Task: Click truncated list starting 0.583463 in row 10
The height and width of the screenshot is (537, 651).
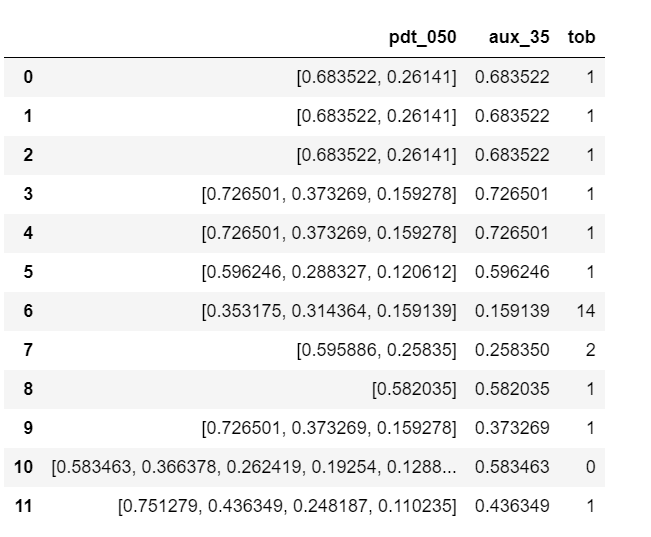Action: click(x=254, y=468)
